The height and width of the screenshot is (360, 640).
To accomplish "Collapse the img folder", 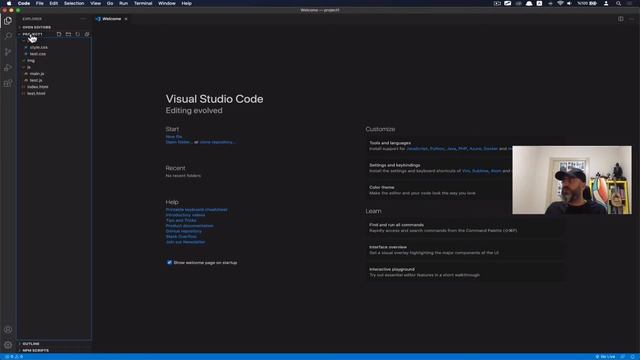I will (x=31, y=60).
